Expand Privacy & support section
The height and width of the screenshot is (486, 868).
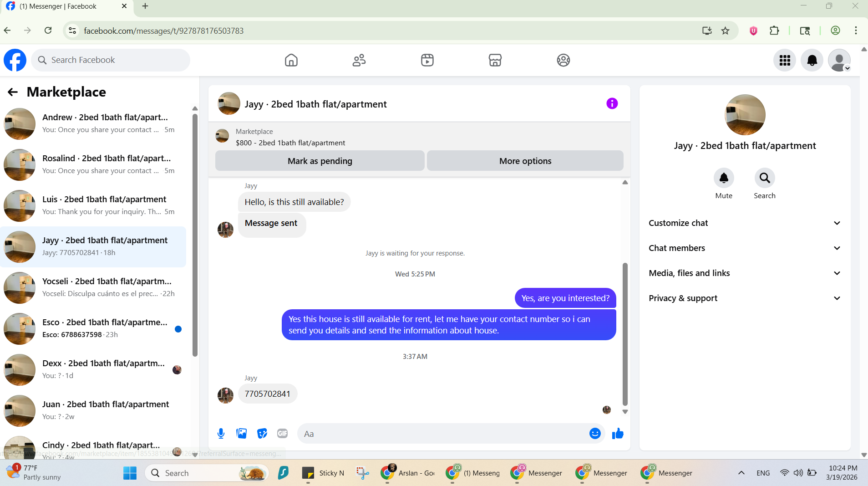pos(745,298)
